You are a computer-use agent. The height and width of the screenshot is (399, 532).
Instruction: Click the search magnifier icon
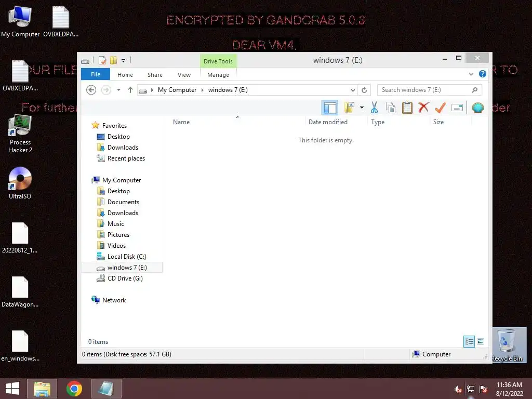(475, 90)
